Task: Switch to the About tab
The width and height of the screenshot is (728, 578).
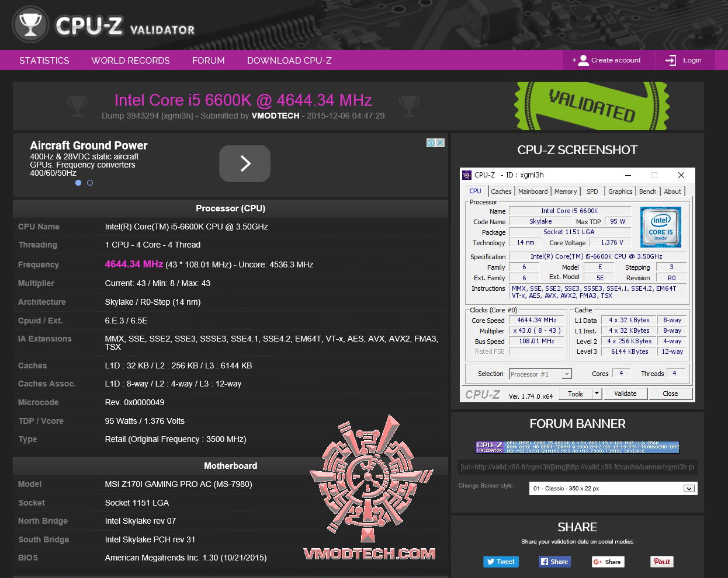Action: (672, 191)
